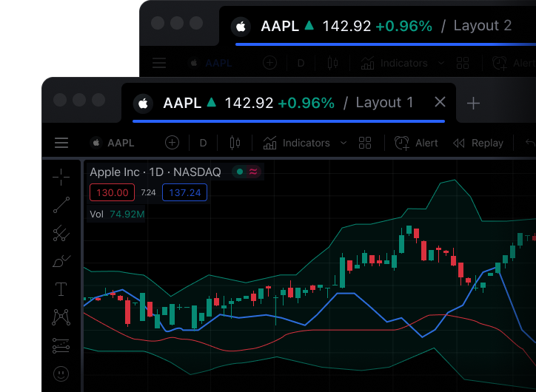The image size is (536, 392).
Task: Open the D timeframe interval selector
Action: 203,143
